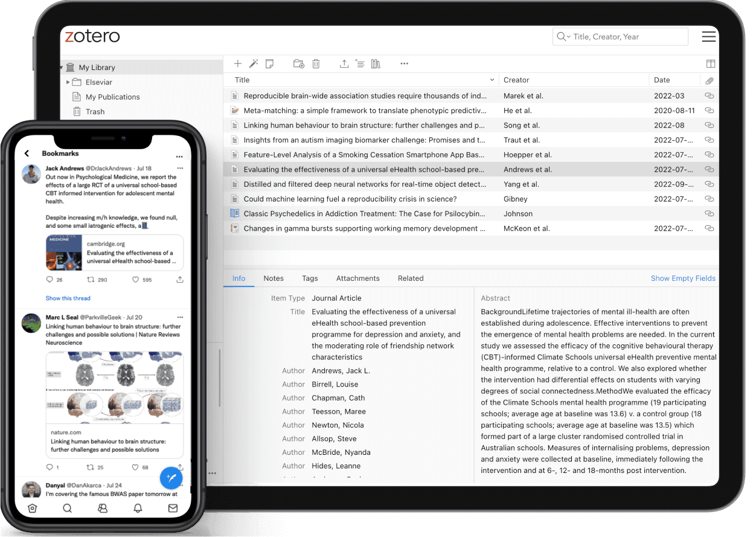Click the New Item plus icon

coord(238,63)
